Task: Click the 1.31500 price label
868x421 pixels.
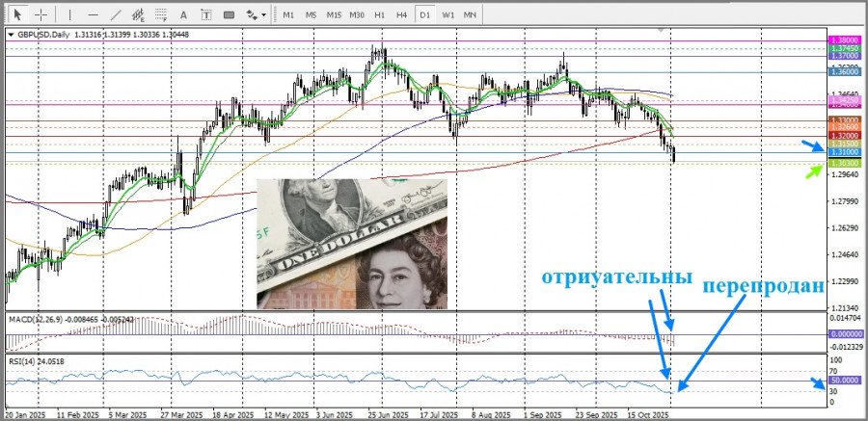Action: 845,144
